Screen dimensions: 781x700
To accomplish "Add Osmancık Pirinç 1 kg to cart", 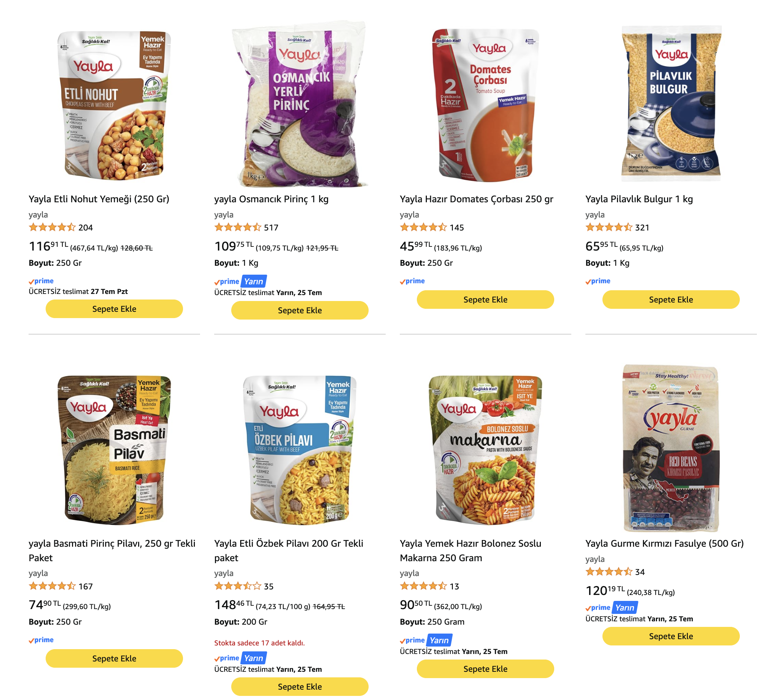I will coord(300,310).
